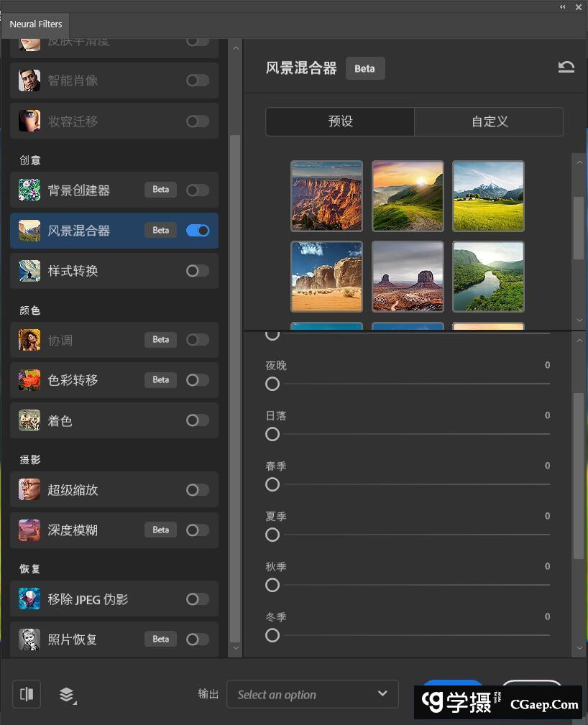Click the split-view preview icon at bottom left
The width and height of the screenshot is (588, 725).
tap(26, 694)
